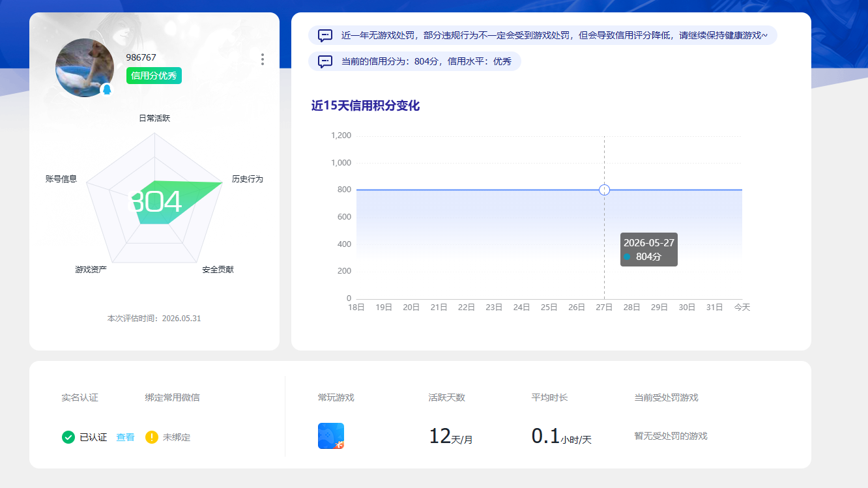Click the 暂无受处罚的游戏 text
This screenshot has height=488, width=868.
point(671,436)
